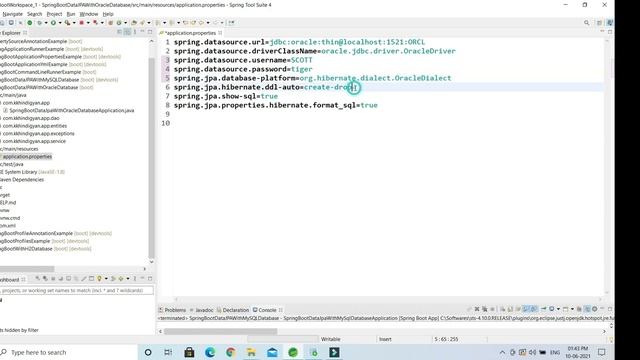Screen dimensions: 640x360
Task: Toggle Link with Editor in Package Explorer
Action: tap(127, 32)
